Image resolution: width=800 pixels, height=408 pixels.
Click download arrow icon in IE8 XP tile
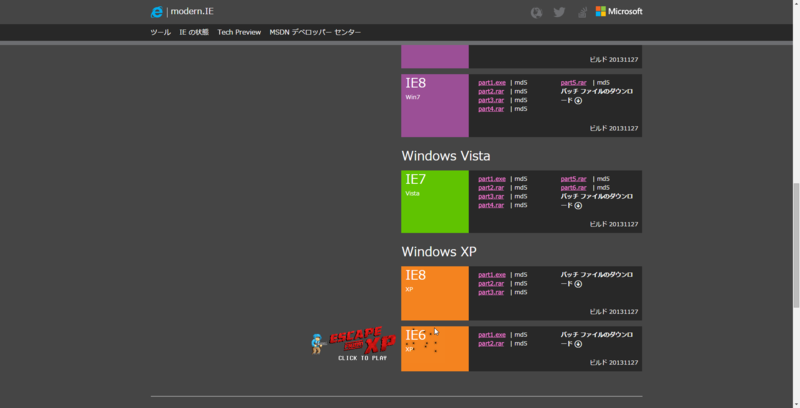[x=578, y=284]
